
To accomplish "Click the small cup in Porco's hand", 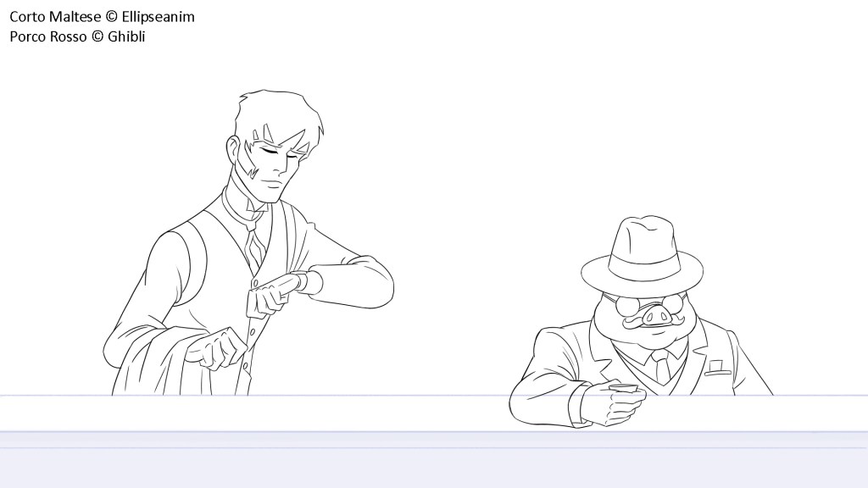I will [x=625, y=389].
